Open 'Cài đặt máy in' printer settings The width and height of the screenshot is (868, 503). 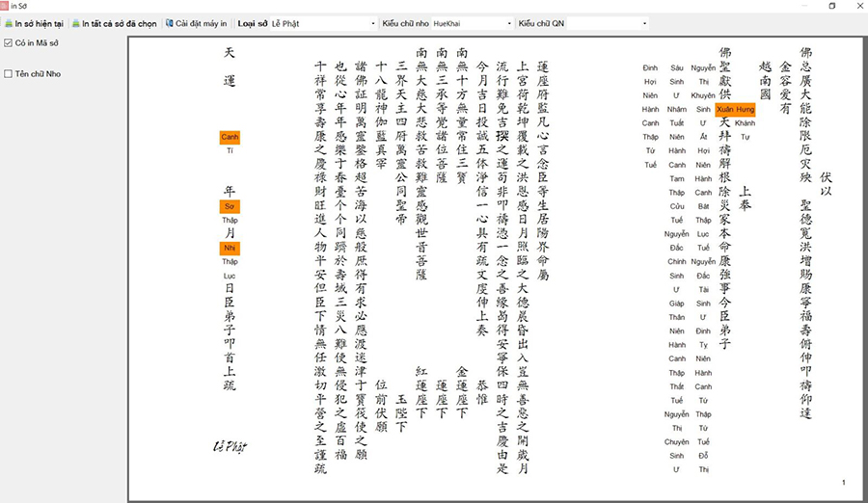pos(197,24)
